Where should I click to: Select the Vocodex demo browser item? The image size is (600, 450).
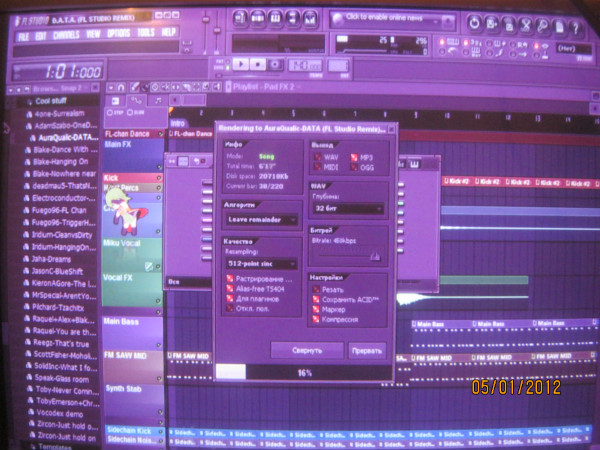62,412
